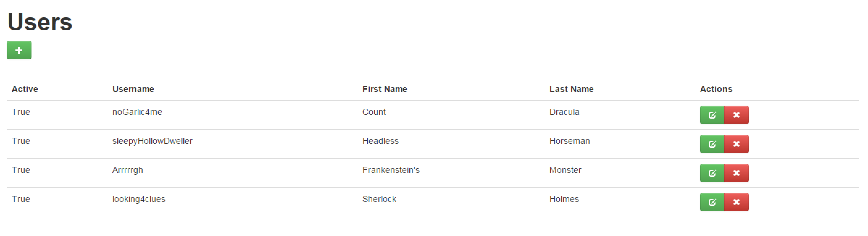Select the noGarlic4me username cell

[x=137, y=112]
